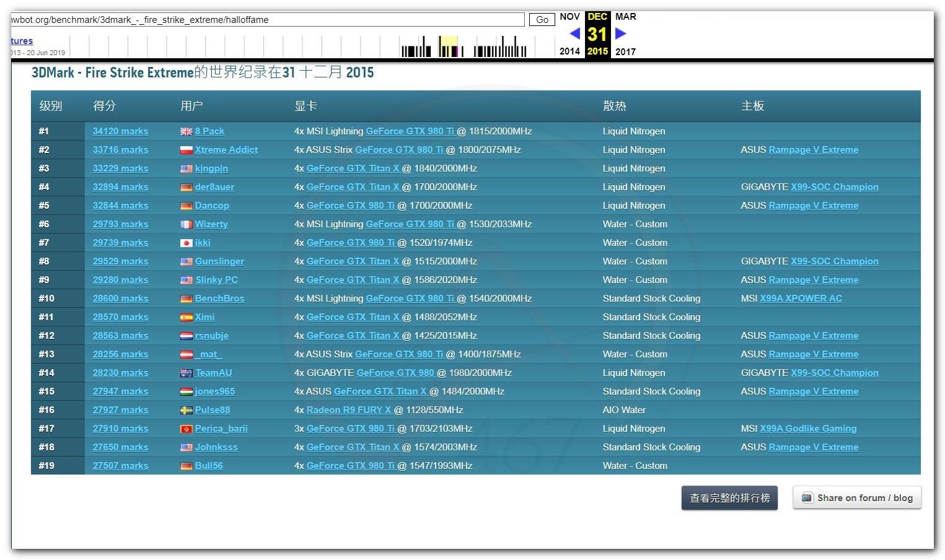Open Rampage V Extreme link in Dancop row
Viewport: 945px width, 560px height.
click(x=814, y=206)
